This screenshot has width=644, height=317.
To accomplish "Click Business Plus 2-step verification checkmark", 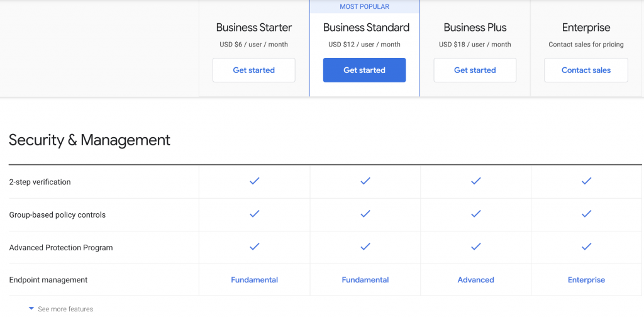I will click(475, 181).
